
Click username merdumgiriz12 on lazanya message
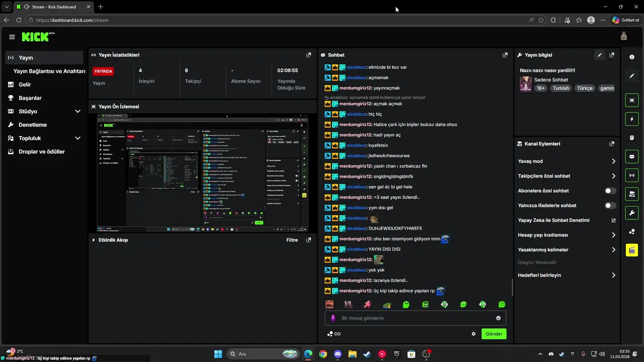[356, 281]
